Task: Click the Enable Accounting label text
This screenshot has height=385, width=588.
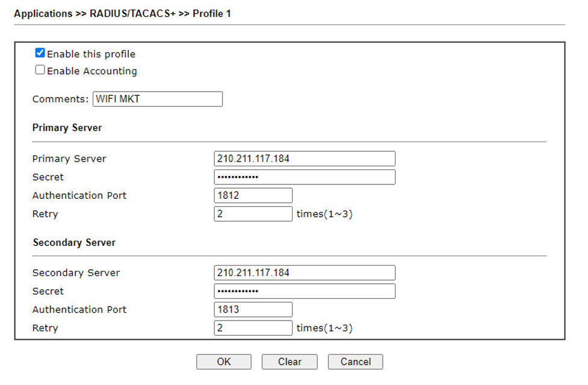Action: click(x=92, y=71)
